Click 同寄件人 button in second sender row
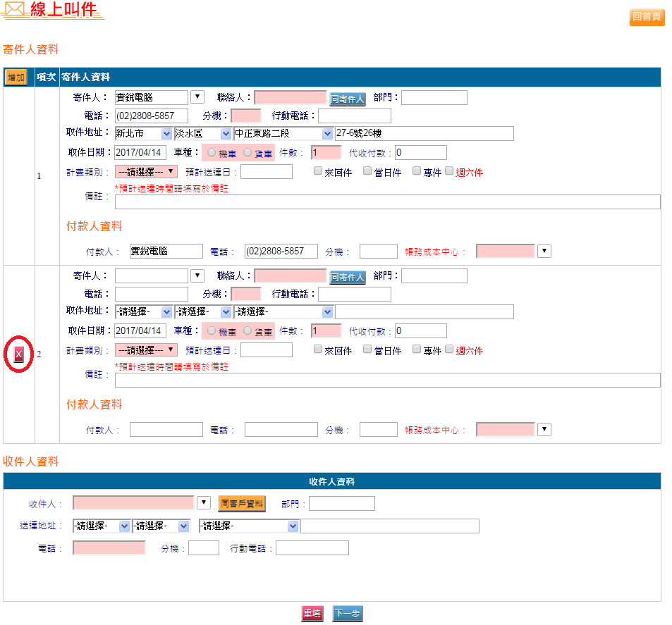Viewport: 672px width, 625px height. tap(348, 278)
